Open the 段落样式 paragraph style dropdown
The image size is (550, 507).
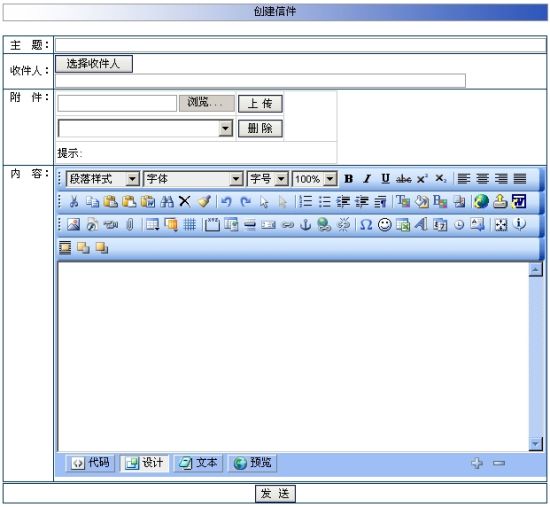click(x=103, y=179)
